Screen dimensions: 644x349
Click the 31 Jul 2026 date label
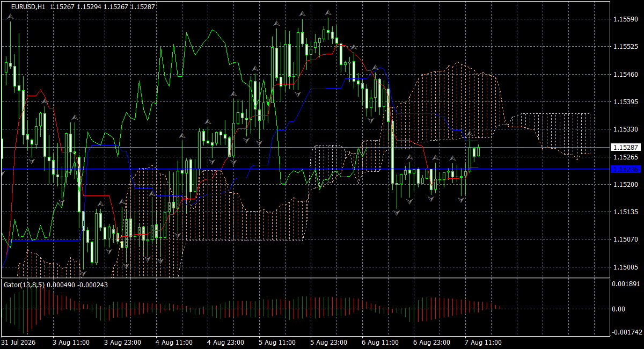19,343
